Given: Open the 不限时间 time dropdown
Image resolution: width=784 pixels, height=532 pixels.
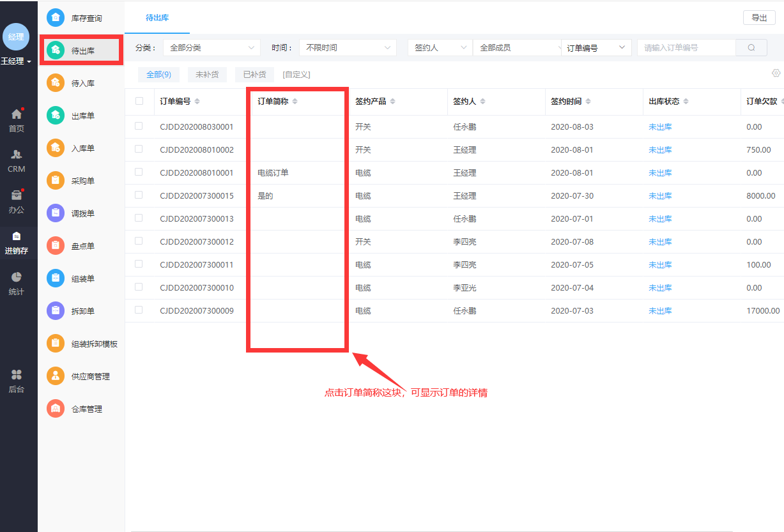Looking at the screenshot, I should pos(348,47).
